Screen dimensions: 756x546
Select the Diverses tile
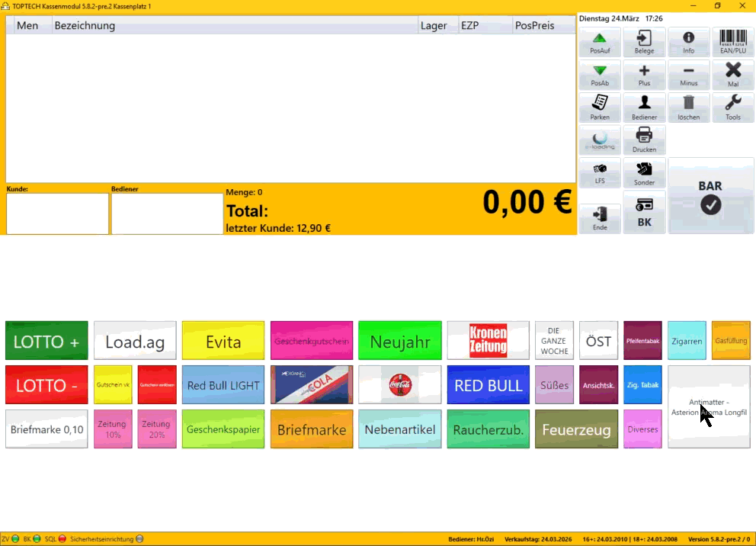tap(642, 429)
